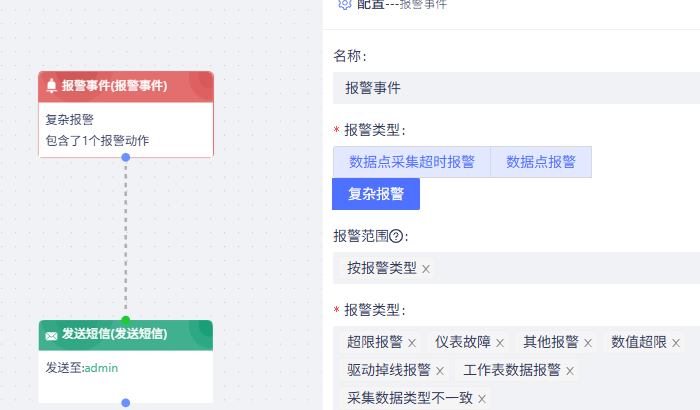Select 数据点采集超时报警 alarm type

[x=412, y=162]
